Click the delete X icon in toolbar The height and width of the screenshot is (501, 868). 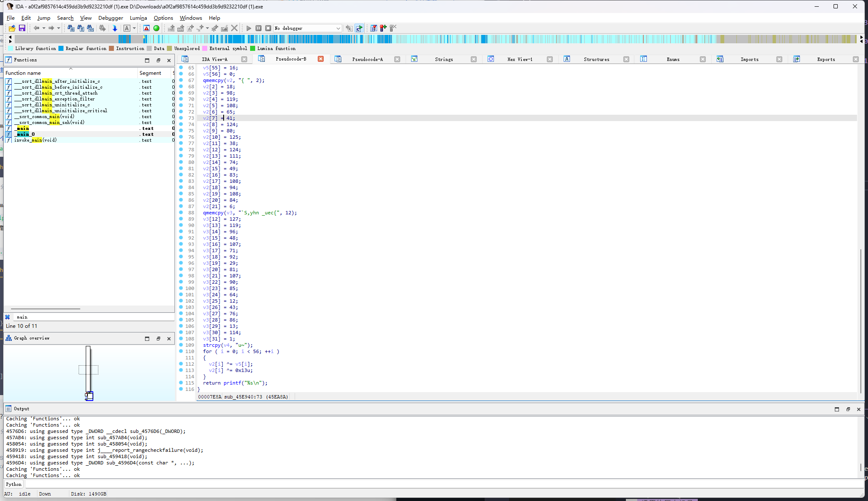tap(235, 28)
